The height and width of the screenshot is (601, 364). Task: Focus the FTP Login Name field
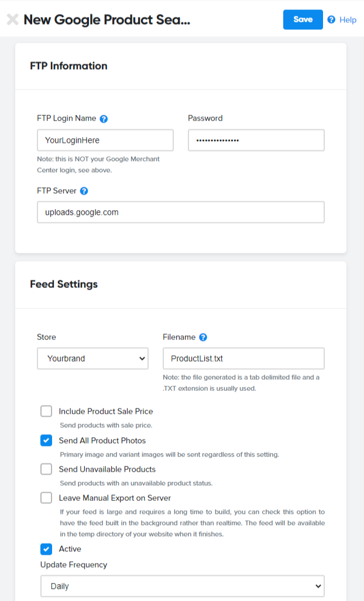pyautogui.click(x=105, y=140)
